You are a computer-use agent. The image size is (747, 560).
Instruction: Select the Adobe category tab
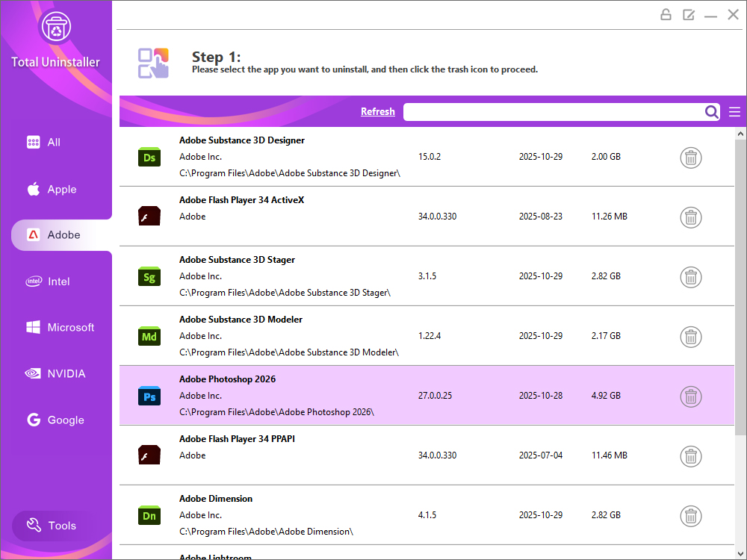pos(61,235)
